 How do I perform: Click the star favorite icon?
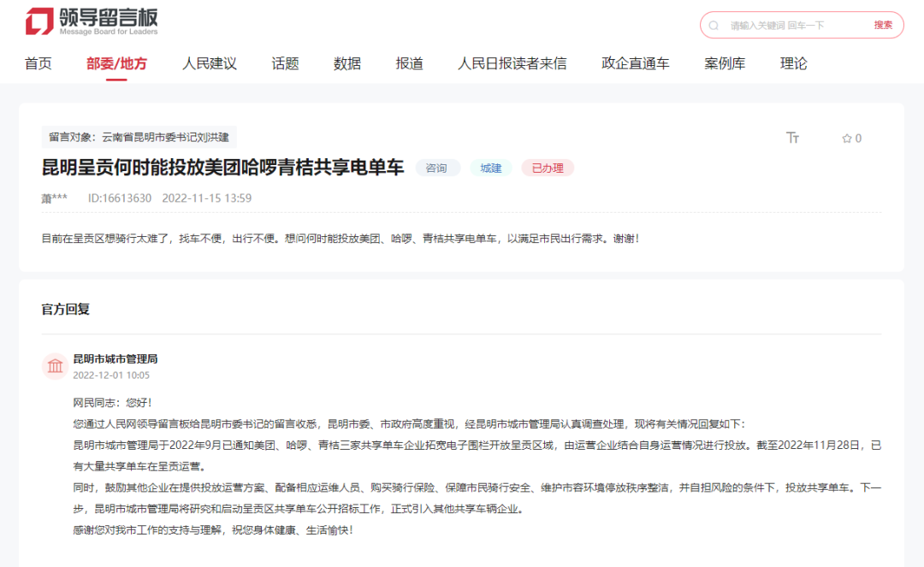(847, 139)
